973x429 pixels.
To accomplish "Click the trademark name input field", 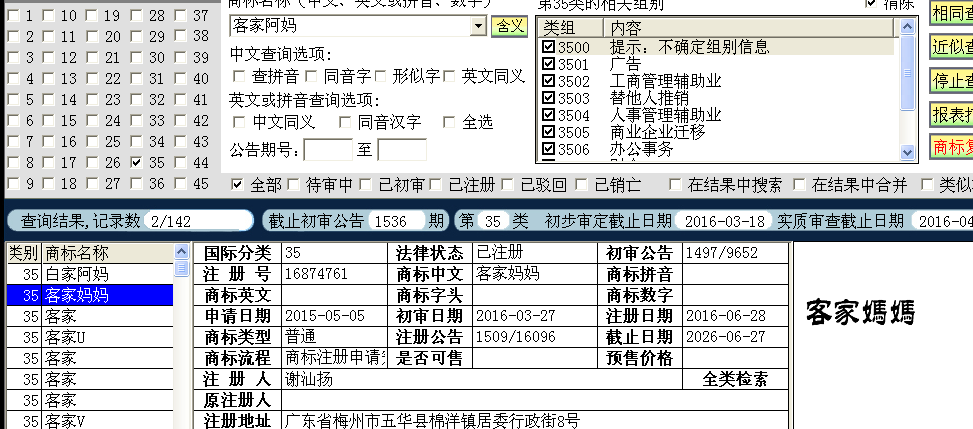I will pyautogui.click(x=350, y=26).
